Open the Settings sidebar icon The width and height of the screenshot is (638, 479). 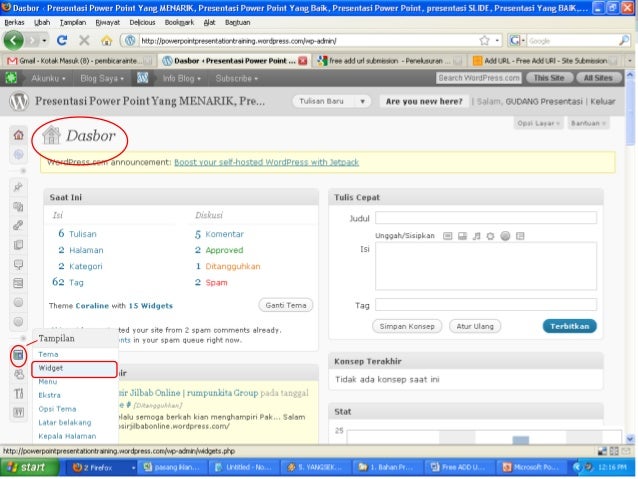point(18,412)
